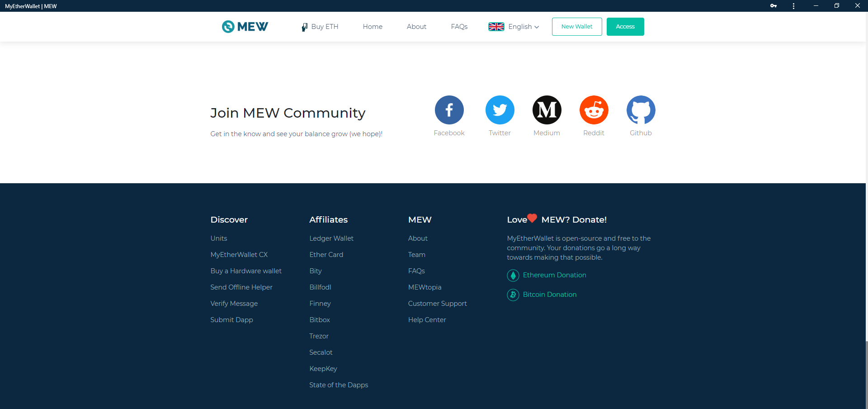Click the MEW logo in header

(245, 27)
